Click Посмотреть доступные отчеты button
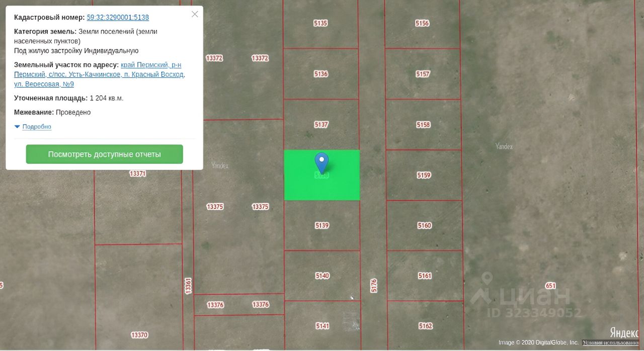Image resolution: width=644 pixels, height=351 pixels. click(x=104, y=154)
